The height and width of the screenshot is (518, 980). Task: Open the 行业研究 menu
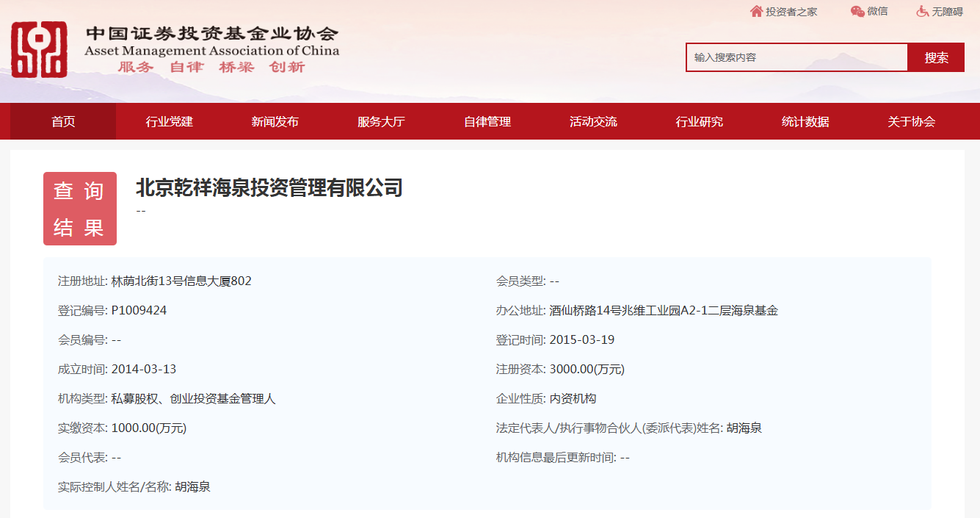(699, 122)
